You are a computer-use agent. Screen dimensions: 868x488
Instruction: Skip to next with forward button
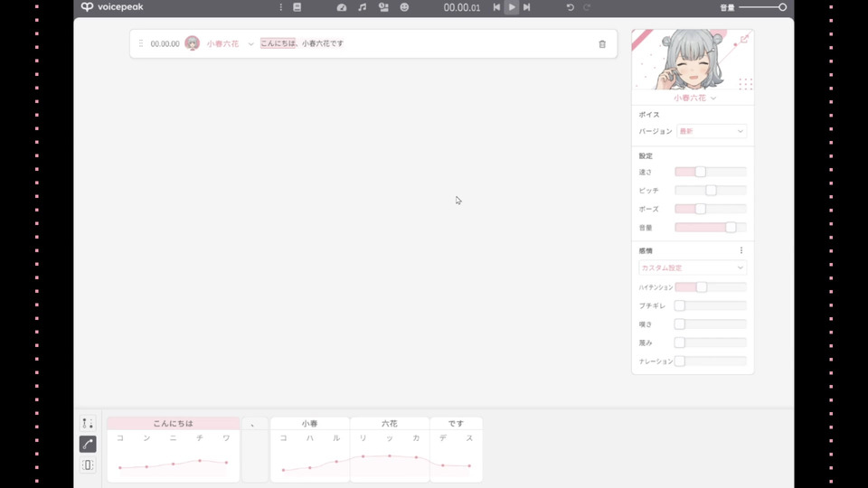pyautogui.click(x=526, y=7)
